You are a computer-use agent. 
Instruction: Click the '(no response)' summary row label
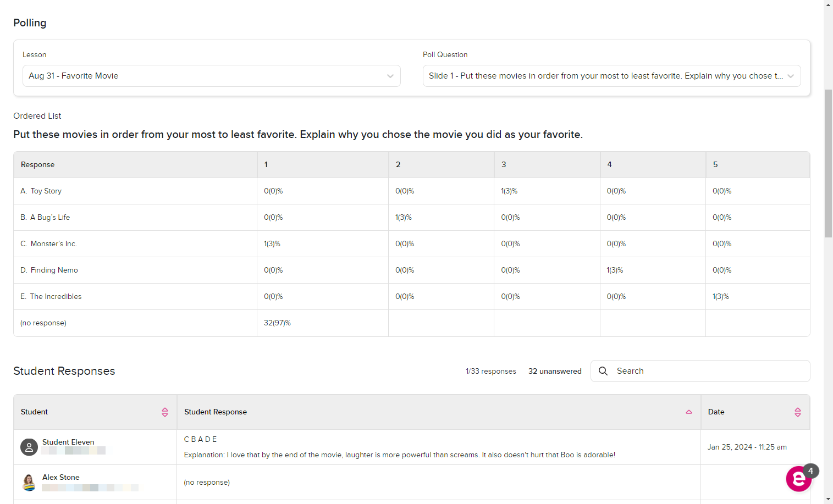(43, 323)
